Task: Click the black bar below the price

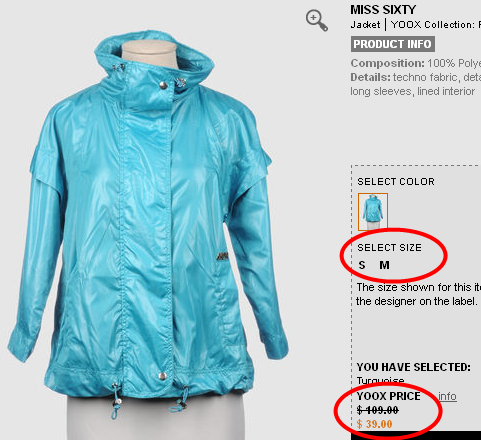Action: 416,435
